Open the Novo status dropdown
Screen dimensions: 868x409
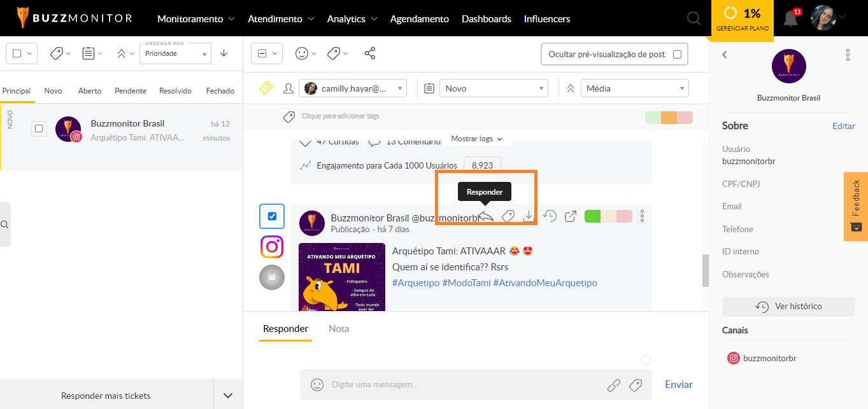pyautogui.click(x=494, y=88)
